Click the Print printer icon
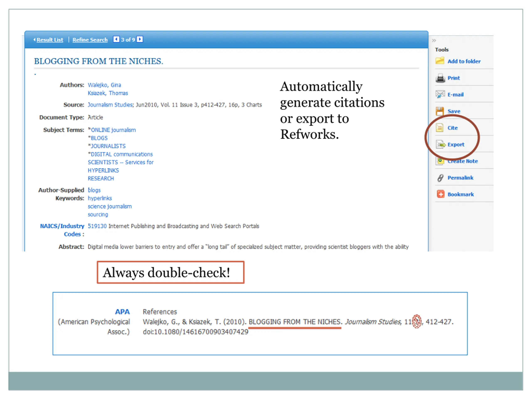This screenshot has height=399, width=532. coord(440,78)
